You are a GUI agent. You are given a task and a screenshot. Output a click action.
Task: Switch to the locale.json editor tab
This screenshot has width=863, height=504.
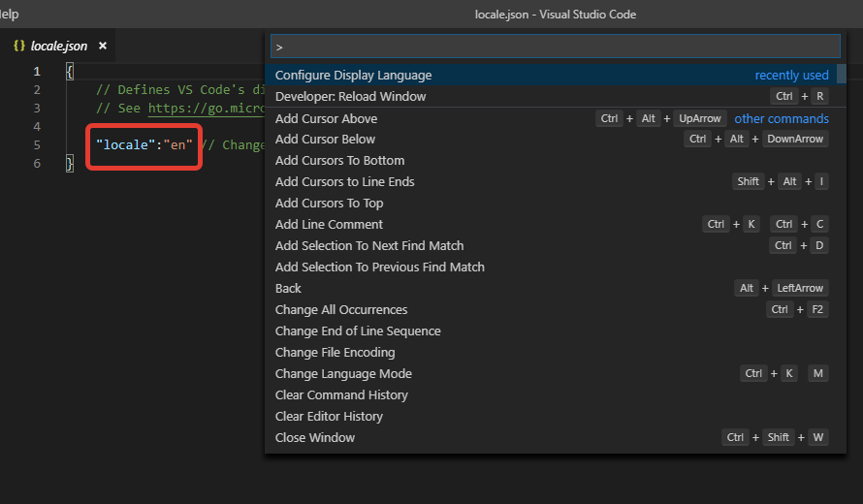point(59,46)
